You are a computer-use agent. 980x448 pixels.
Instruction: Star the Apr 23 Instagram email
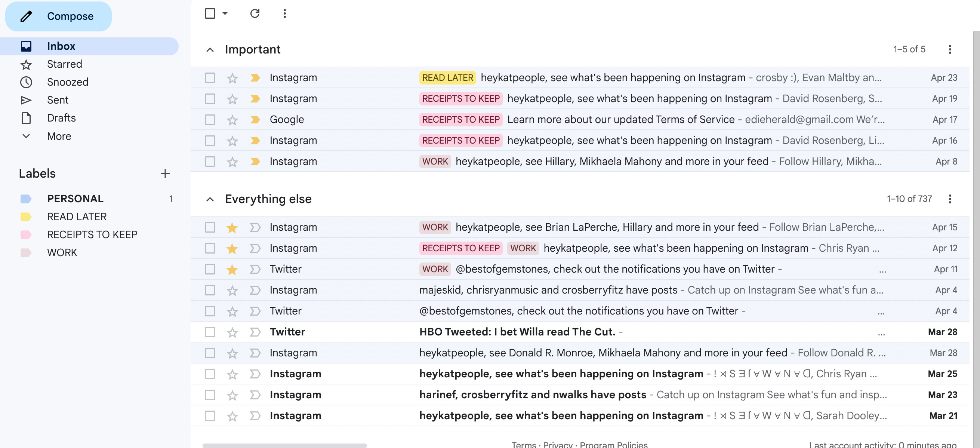pyautogui.click(x=232, y=78)
